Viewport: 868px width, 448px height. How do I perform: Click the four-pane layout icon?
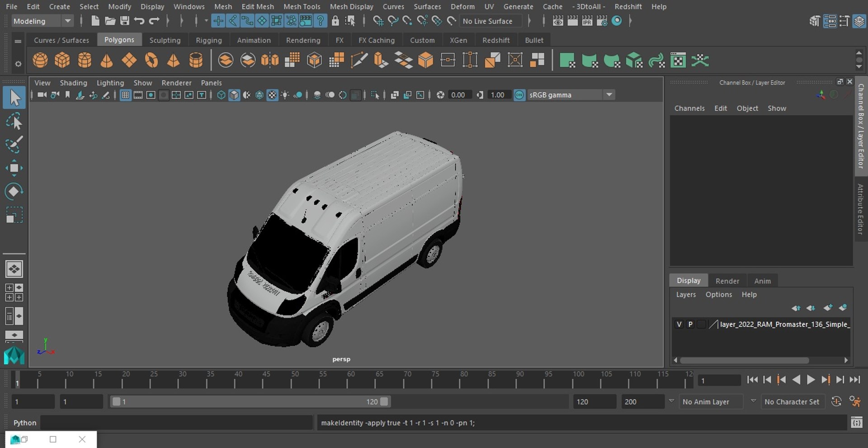14,292
